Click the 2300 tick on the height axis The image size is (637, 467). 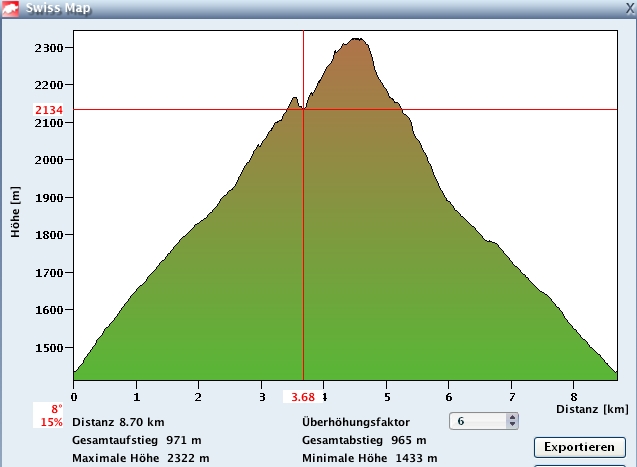coord(49,48)
